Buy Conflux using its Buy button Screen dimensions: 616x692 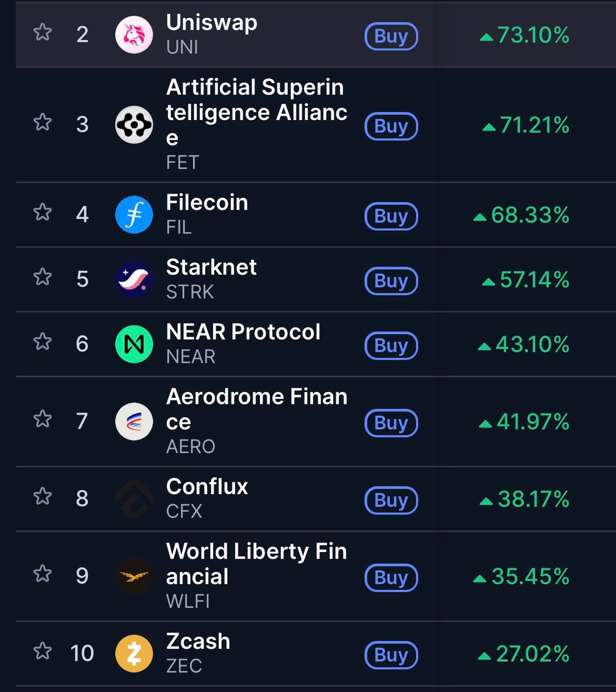[391, 500]
